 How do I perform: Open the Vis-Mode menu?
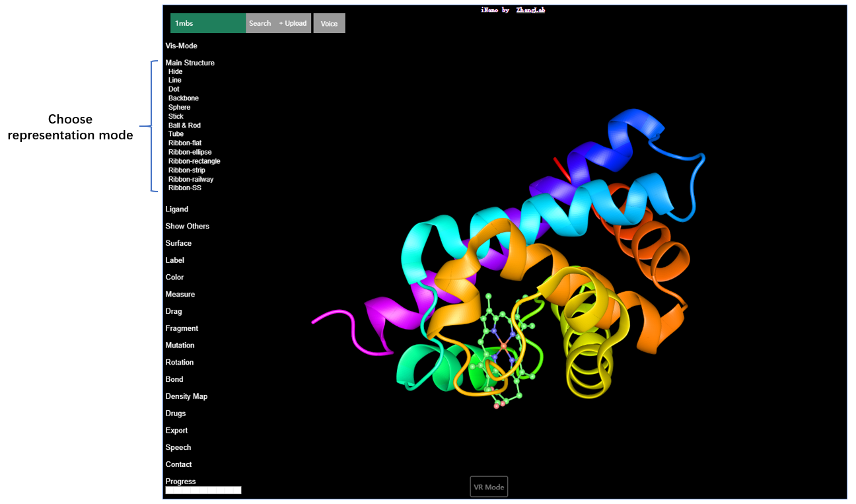point(181,46)
